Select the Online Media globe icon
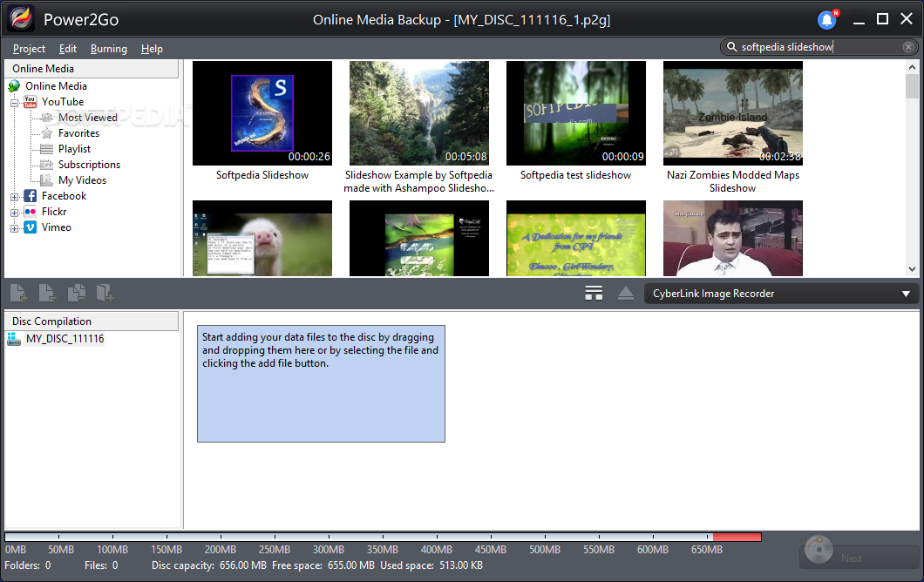Screen dimensions: 924x582 [14, 86]
